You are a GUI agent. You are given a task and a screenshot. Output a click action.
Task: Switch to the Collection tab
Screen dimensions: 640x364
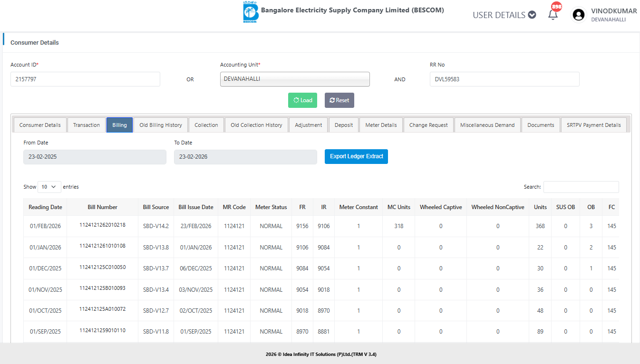point(206,125)
